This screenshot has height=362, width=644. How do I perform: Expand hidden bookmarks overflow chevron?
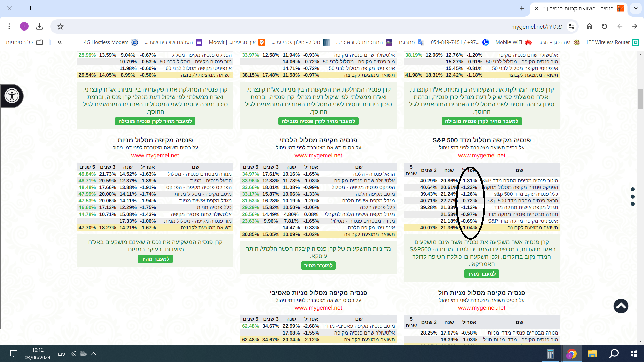coord(59,42)
